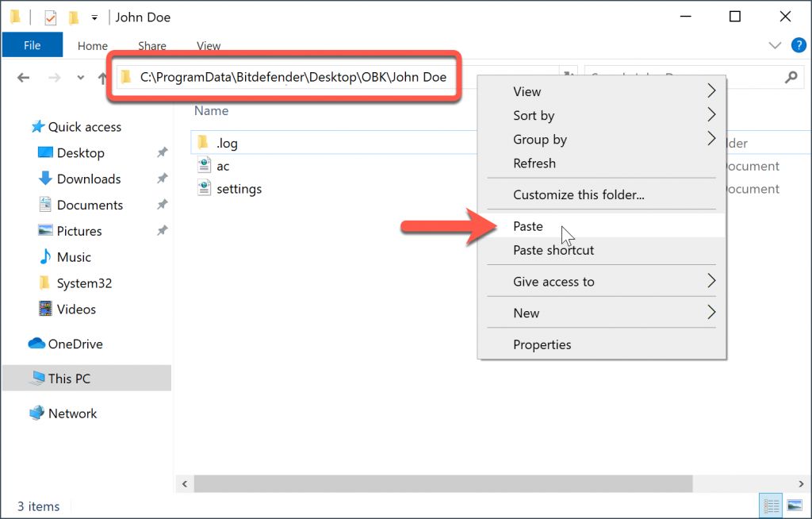Viewport: 812px width, 519px height.
Task: Select Pictures in the sidebar
Action: click(x=81, y=231)
